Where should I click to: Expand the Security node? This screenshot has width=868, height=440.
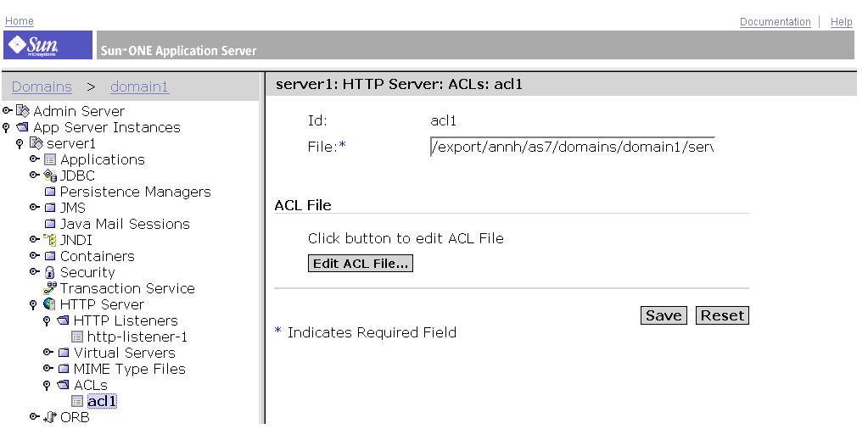pos(34,272)
